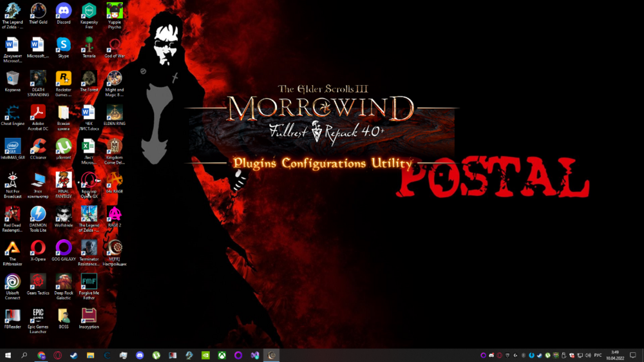This screenshot has height=362, width=644.
Task: Open the Cheat Engine shortcut
Action: 12,113
